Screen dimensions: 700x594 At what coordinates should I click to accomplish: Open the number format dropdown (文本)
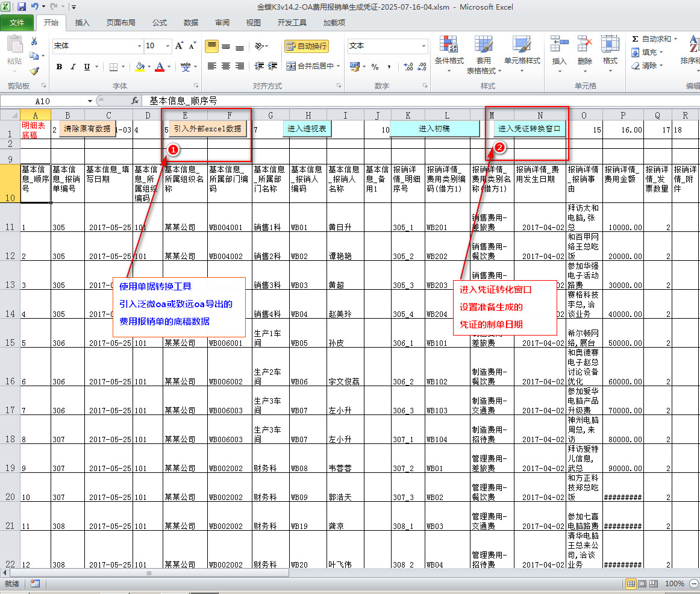423,46
